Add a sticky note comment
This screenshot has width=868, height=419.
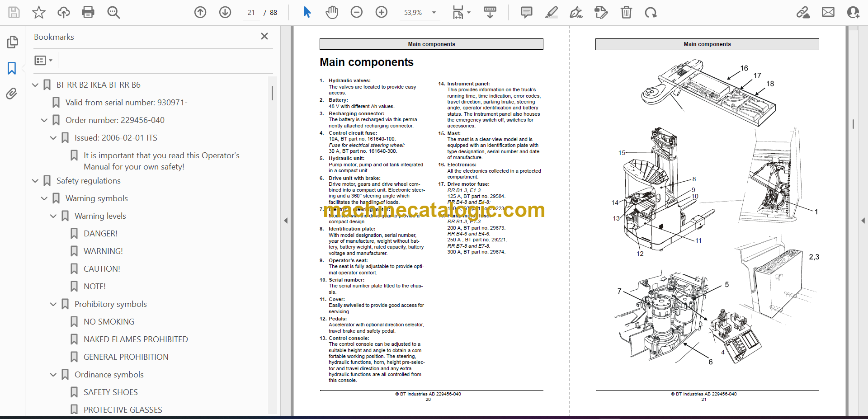(527, 12)
